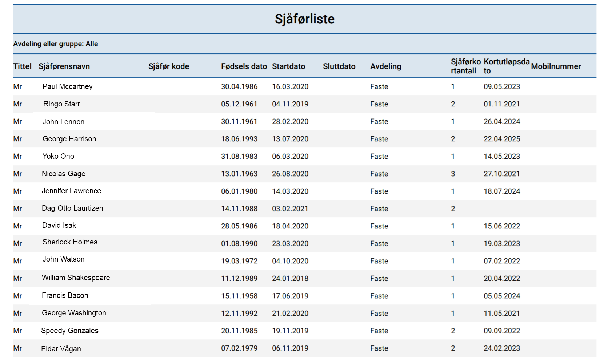Select the name George Harrison
Screen dimensions: 608x364
69,139
